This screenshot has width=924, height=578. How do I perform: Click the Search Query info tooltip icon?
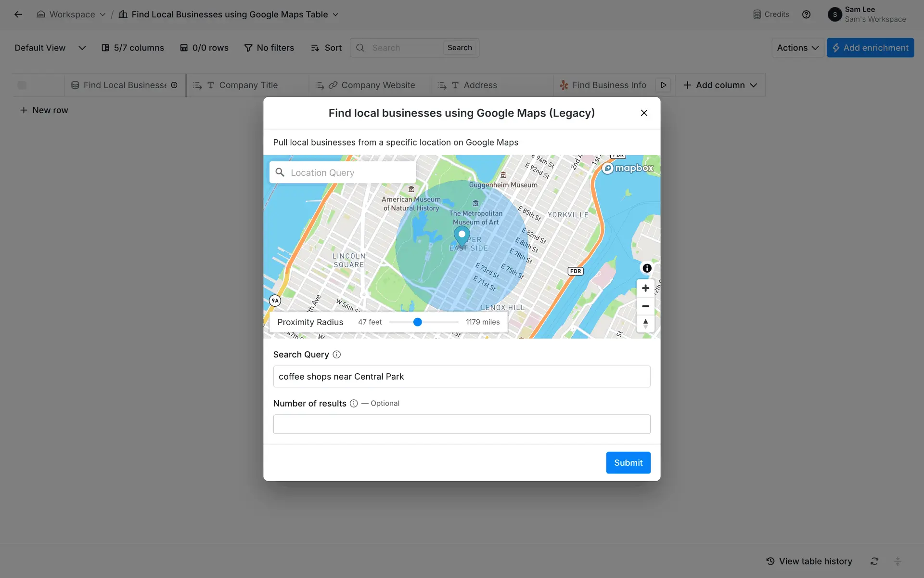(x=337, y=355)
